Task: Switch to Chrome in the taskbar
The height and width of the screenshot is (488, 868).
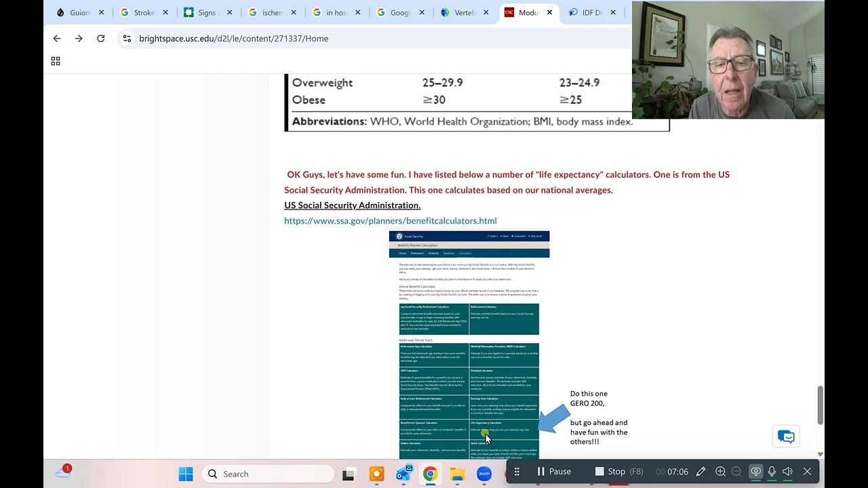Action: (430, 474)
